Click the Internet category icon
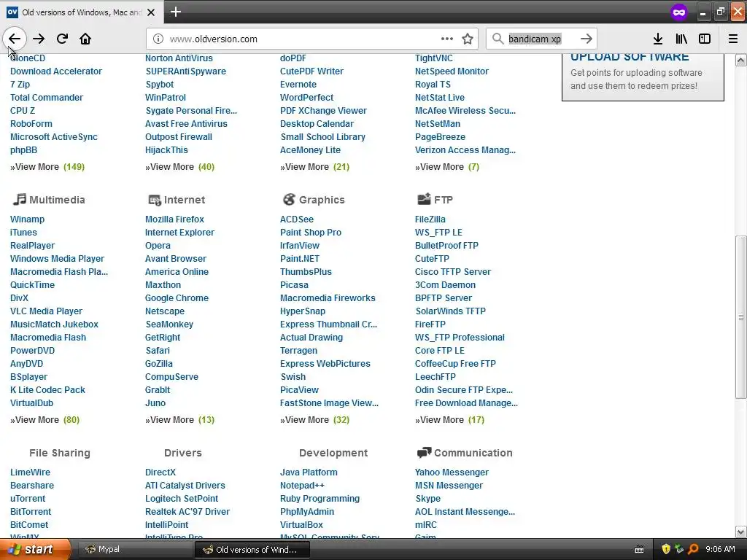This screenshot has width=747, height=560. pyautogui.click(x=155, y=200)
